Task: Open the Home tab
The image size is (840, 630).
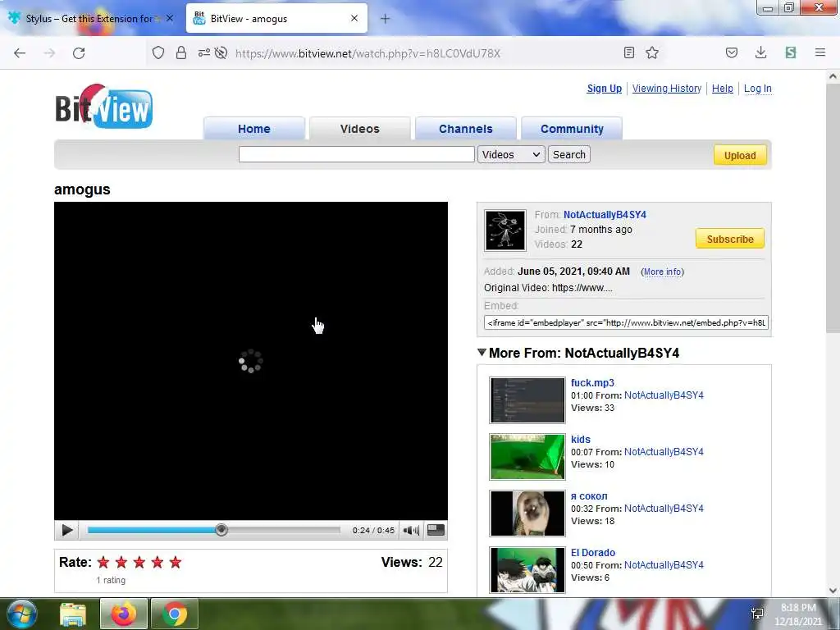Action: 254,129
